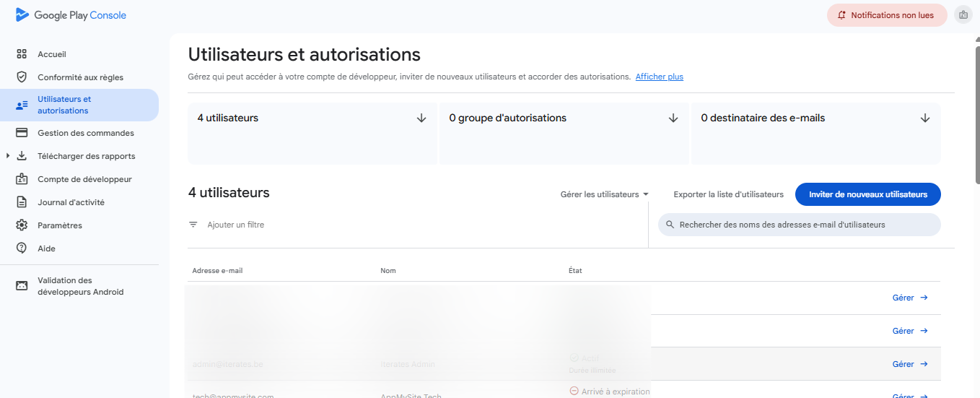The width and height of the screenshot is (980, 398).
Task: Click the account avatar icon top right
Action: [963, 14]
